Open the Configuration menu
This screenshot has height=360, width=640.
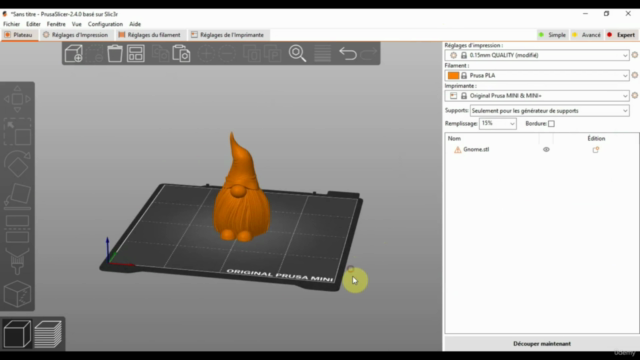pyautogui.click(x=105, y=24)
